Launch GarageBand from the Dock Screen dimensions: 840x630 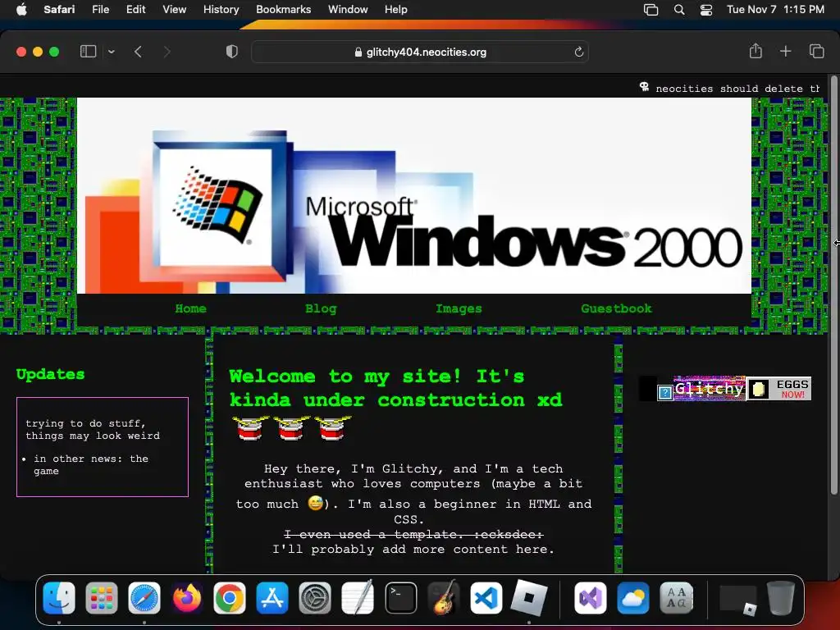(444, 598)
